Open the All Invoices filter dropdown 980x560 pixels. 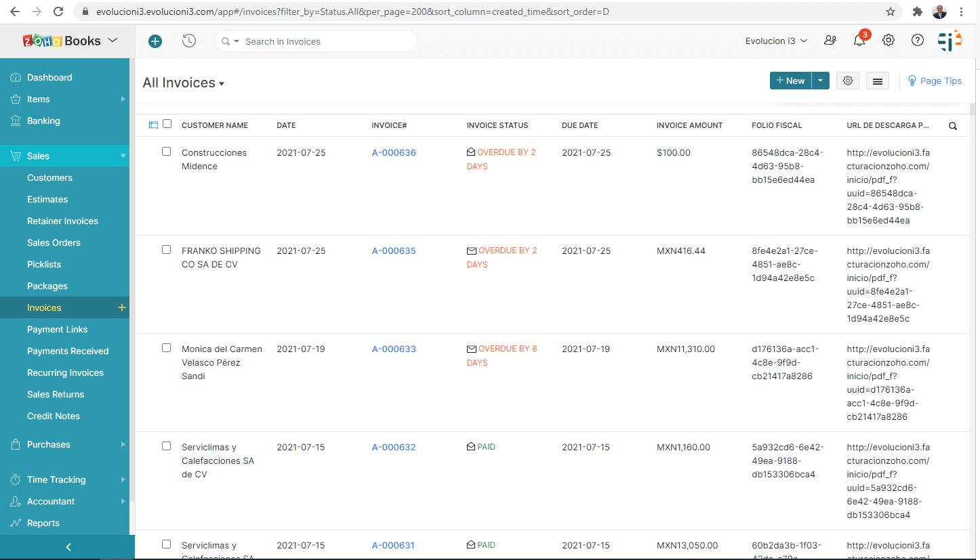pyautogui.click(x=183, y=83)
